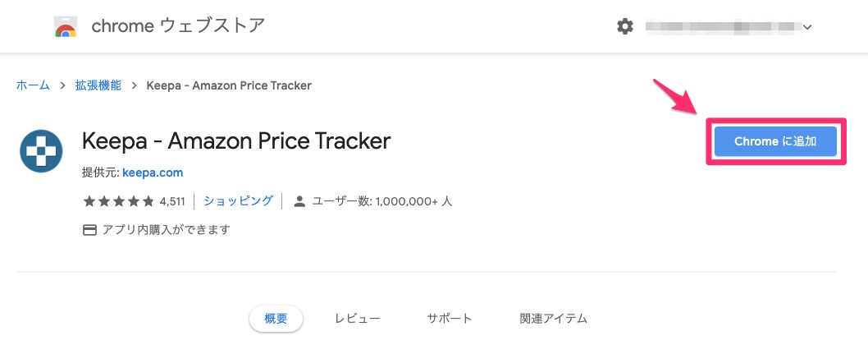The image size is (868, 345).
Task: Expand the account dropdown chevron
Action: (x=807, y=26)
